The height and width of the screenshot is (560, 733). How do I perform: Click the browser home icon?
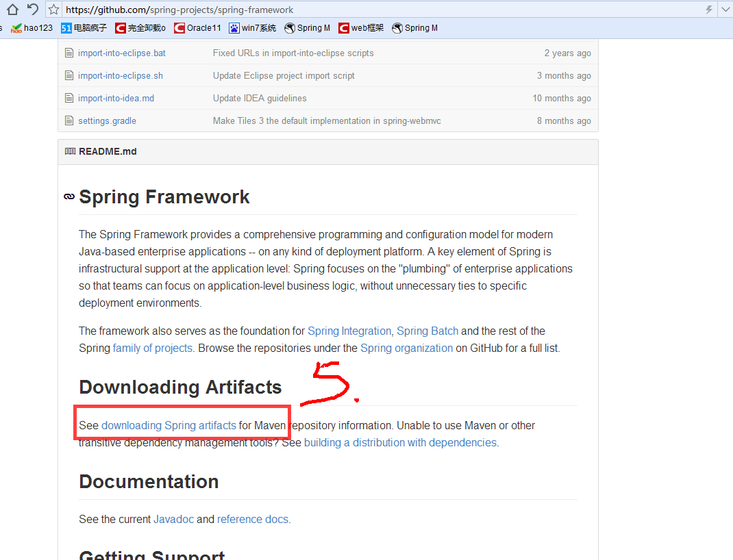pyautogui.click(x=12, y=10)
